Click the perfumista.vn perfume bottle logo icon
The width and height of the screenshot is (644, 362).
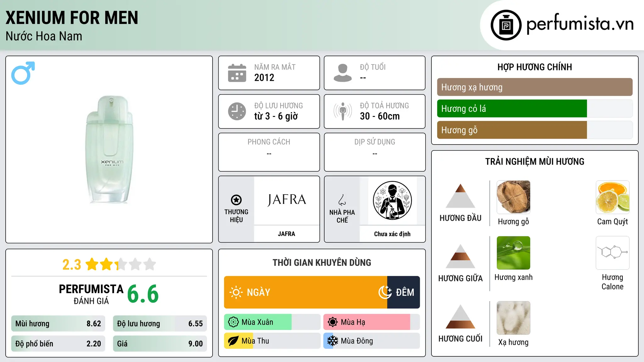pyautogui.click(x=506, y=25)
